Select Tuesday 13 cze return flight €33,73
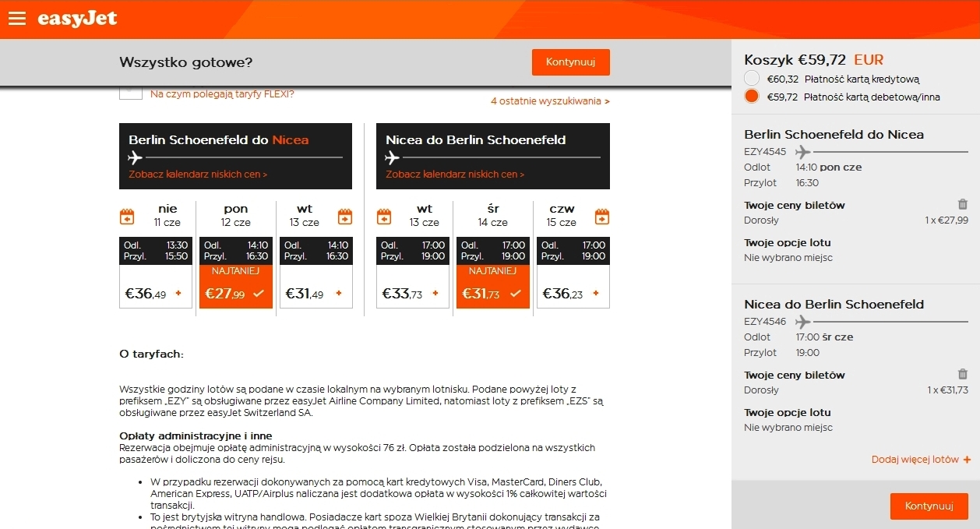 tap(413, 273)
